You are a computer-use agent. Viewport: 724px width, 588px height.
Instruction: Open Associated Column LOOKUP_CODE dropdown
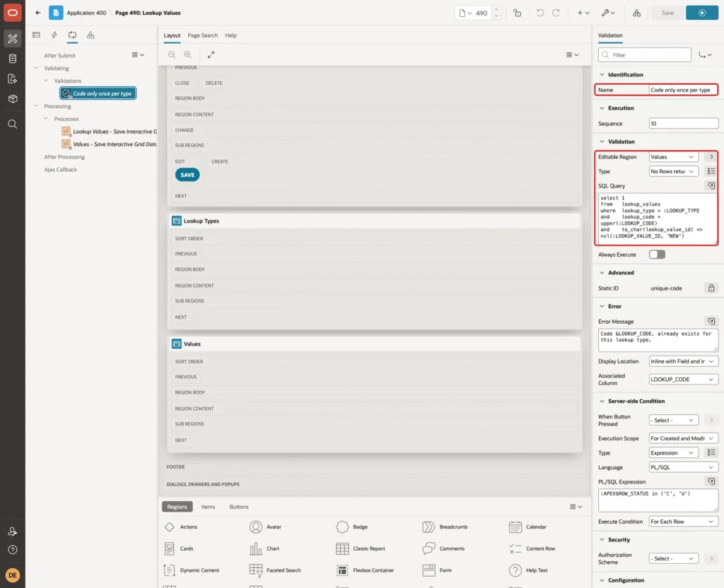pyautogui.click(x=684, y=380)
